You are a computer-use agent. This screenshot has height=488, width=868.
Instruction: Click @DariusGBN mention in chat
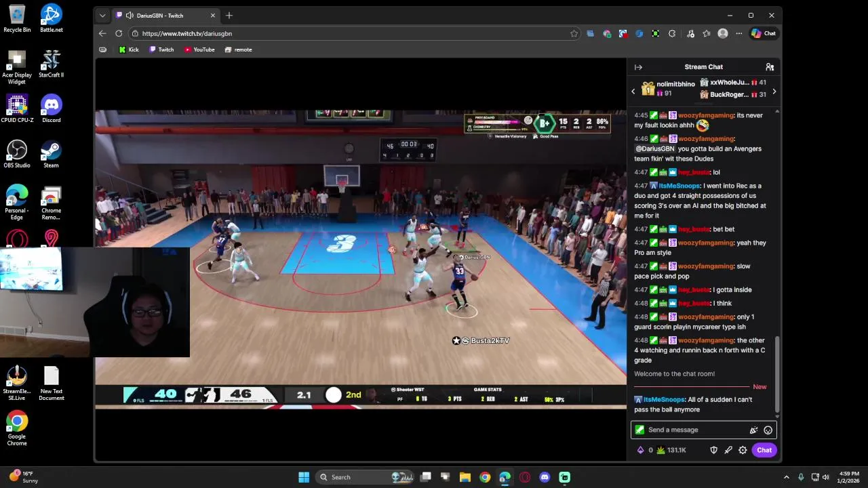pyautogui.click(x=654, y=149)
